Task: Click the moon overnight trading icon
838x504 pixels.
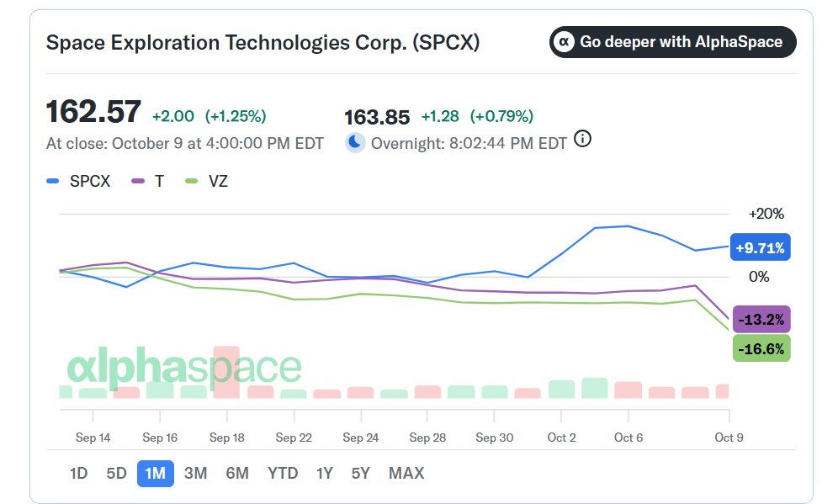Action: [355, 143]
